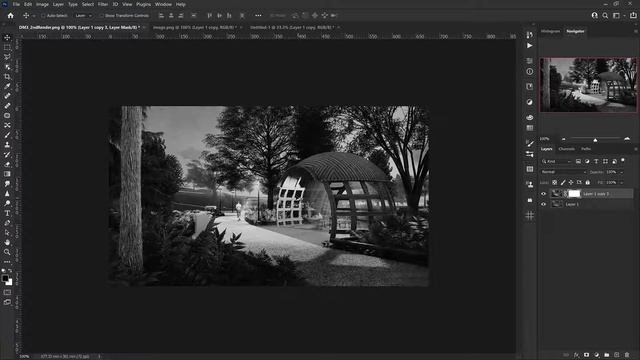Image resolution: width=640 pixels, height=360 pixels.
Task: Hide the Layer 1 copy 3 layer
Action: pos(544,194)
